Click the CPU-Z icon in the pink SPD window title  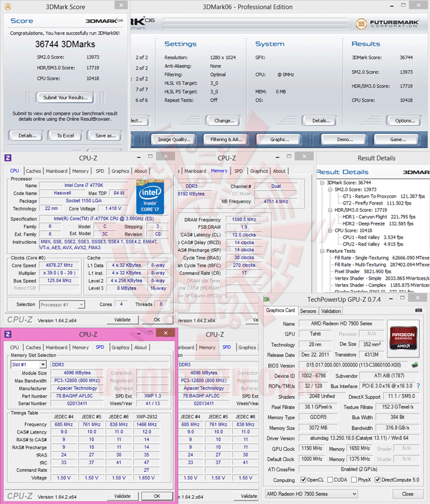[8, 334]
